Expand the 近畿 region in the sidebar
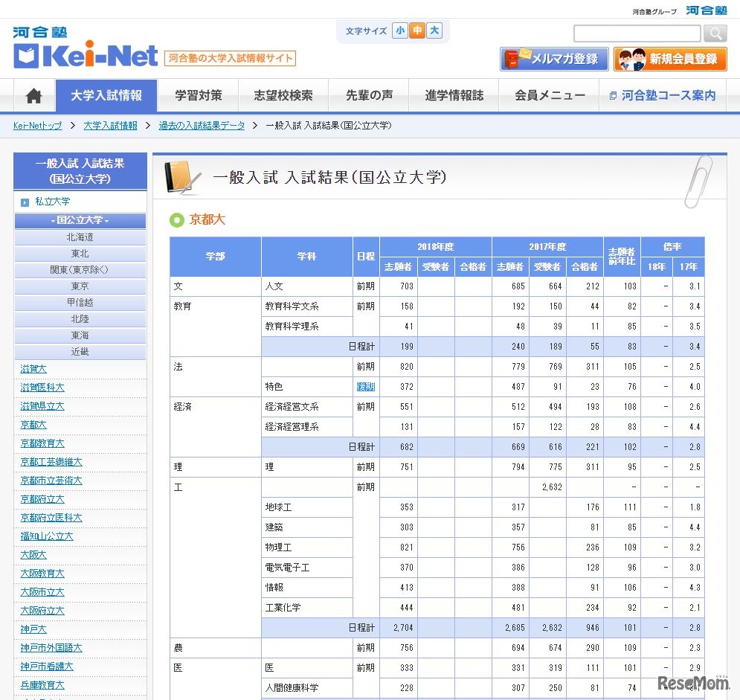This screenshot has height=700, width=740. tap(80, 350)
